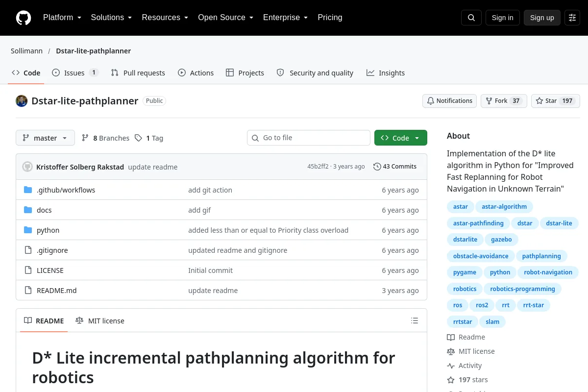Screen dimensions: 588x392
Task: Open the .gitignore file
Action: click(52, 250)
